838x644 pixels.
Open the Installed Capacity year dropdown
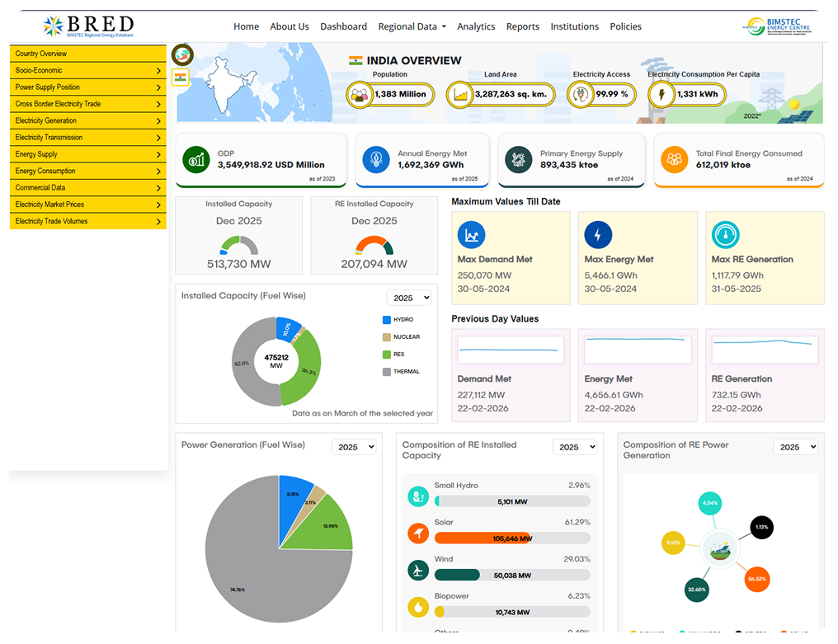[409, 298]
